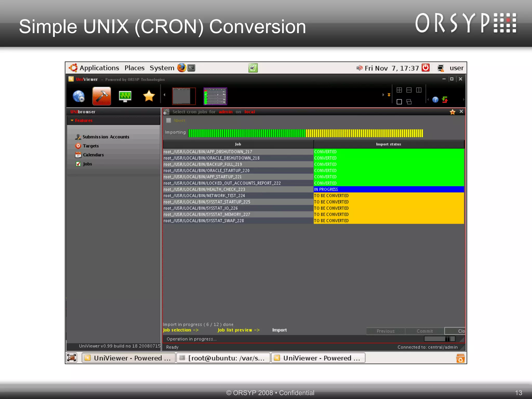Image resolution: width=532 pixels, height=399 pixels.
Task: Collapse the Features section
Action: click(x=72, y=121)
